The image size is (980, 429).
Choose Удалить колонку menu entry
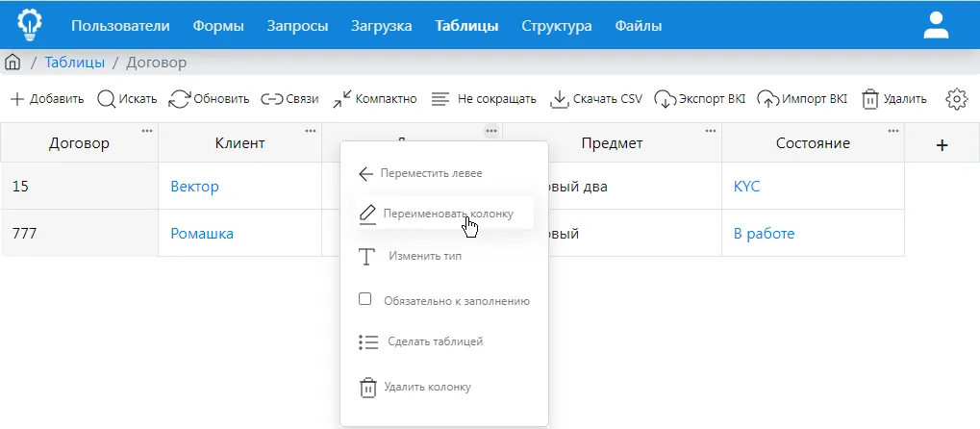point(428,387)
